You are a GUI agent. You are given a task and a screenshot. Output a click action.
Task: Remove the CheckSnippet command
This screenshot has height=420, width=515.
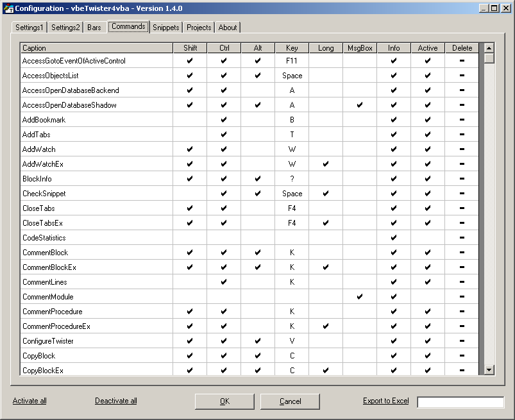pyautogui.click(x=462, y=194)
